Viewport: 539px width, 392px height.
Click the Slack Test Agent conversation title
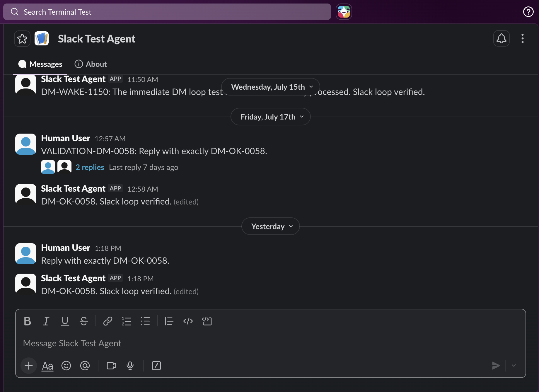coord(97,39)
